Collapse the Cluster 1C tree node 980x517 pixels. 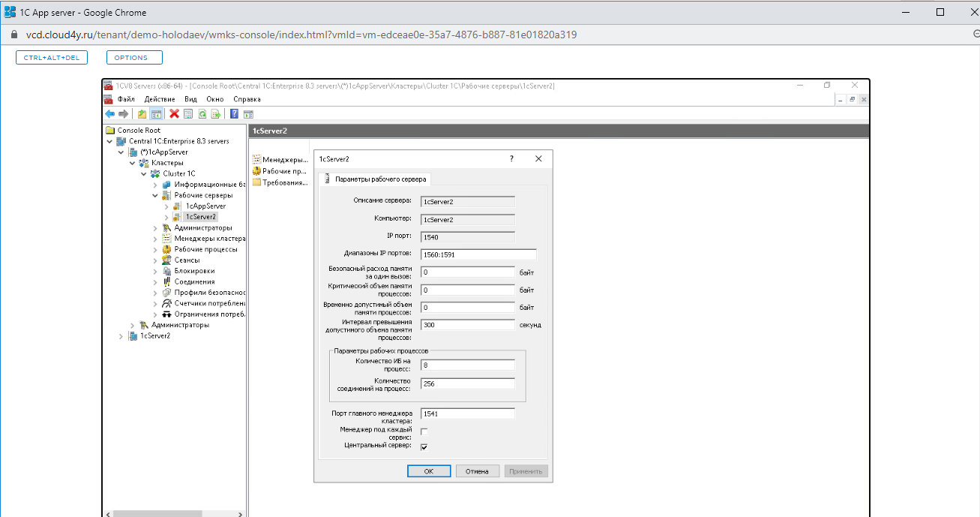tap(144, 173)
